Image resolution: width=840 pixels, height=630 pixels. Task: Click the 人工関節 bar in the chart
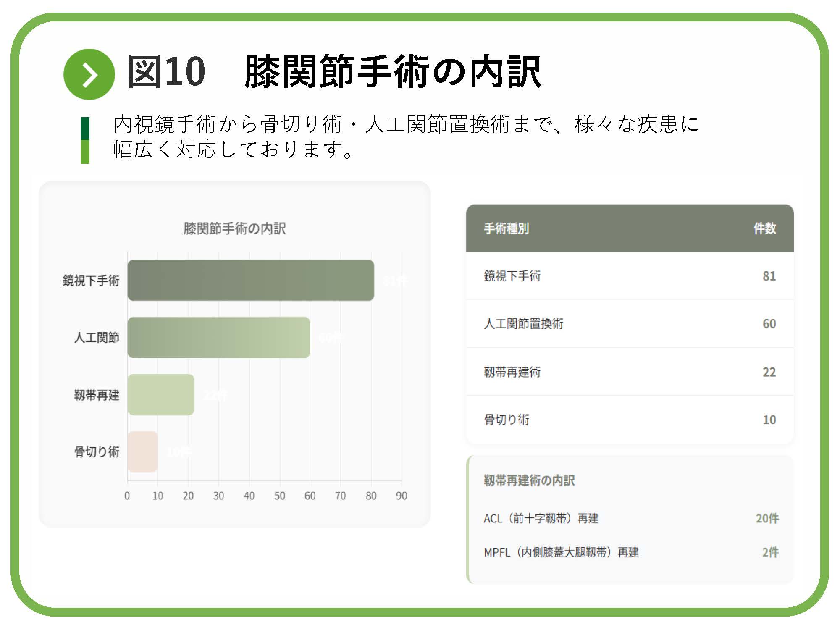point(218,337)
